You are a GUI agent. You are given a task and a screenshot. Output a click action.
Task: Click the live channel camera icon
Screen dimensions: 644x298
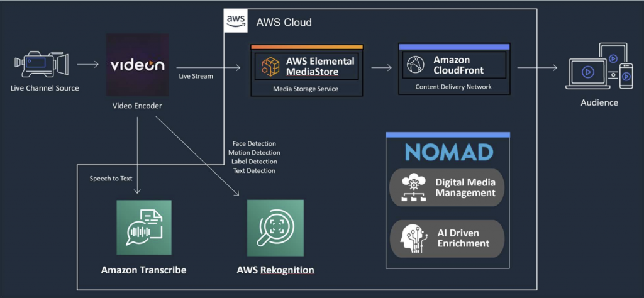coord(41,65)
